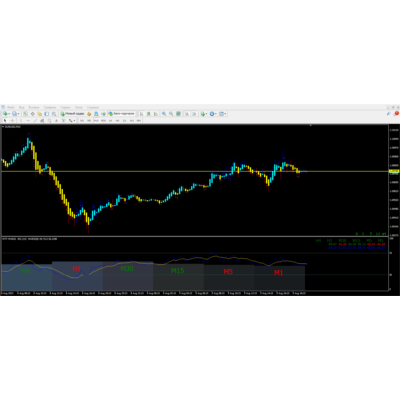Expand the New Chart dropdown arrow

[x=9, y=114]
